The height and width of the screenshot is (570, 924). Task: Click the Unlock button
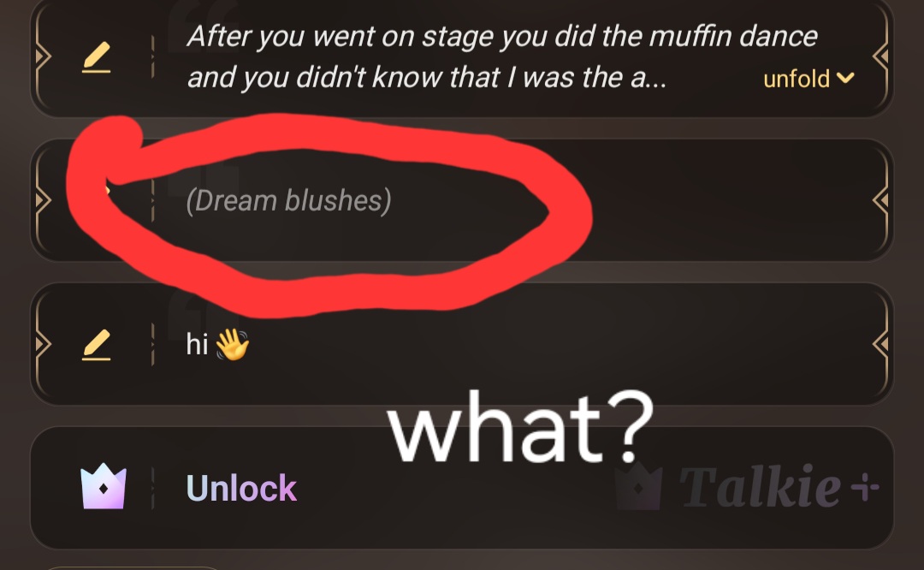click(241, 488)
